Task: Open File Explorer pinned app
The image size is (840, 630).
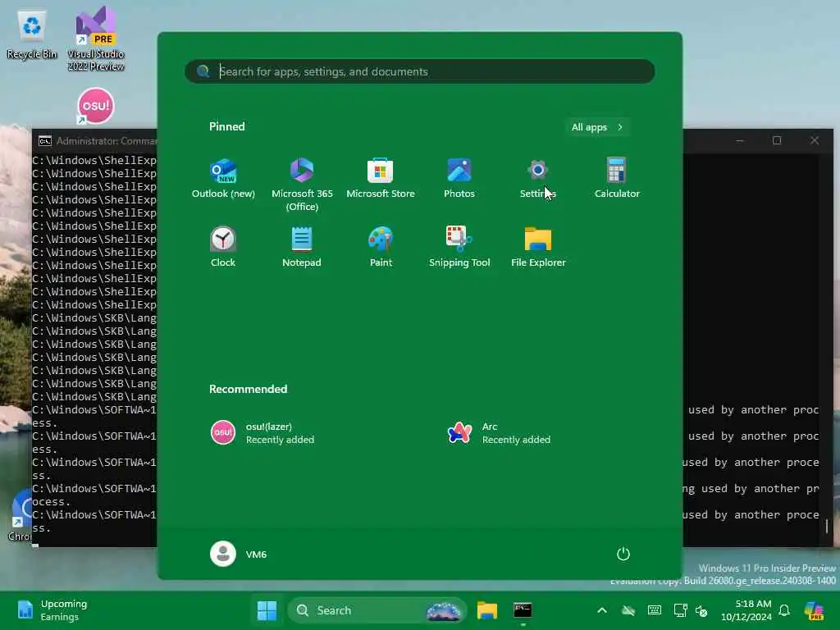Action: coord(538,248)
